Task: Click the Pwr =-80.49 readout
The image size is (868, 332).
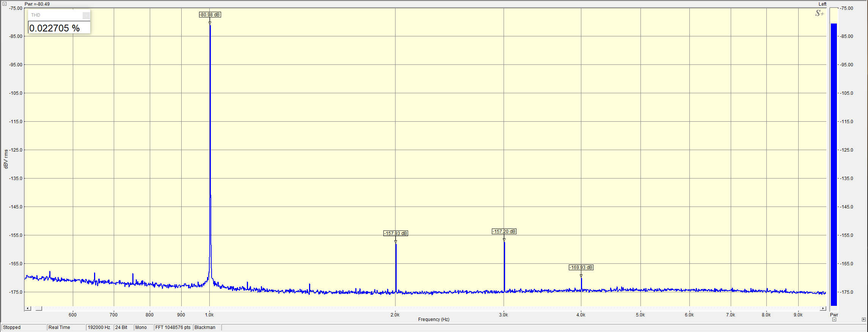Action: (37, 4)
